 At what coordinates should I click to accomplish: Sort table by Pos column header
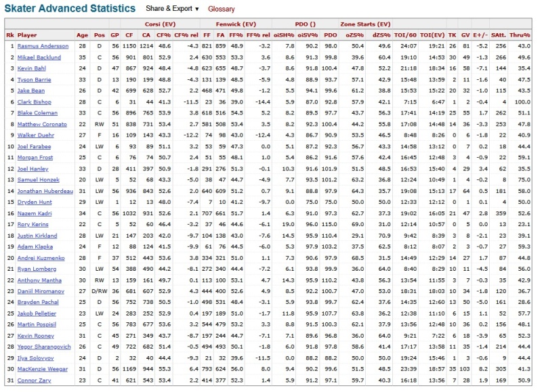tap(99, 35)
